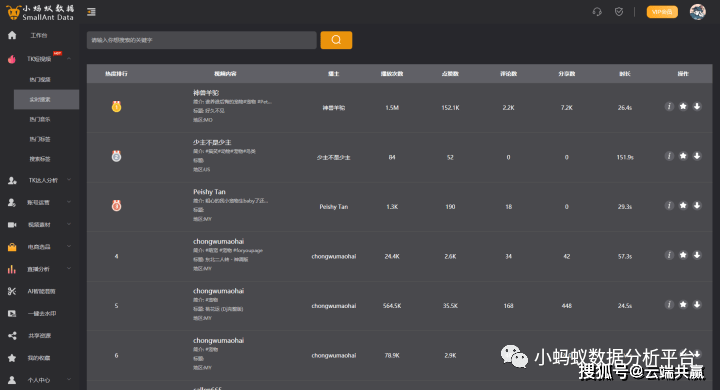Favorite the 神兽羊驼 video with star
This screenshot has height=390, width=720.
click(x=683, y=107)
